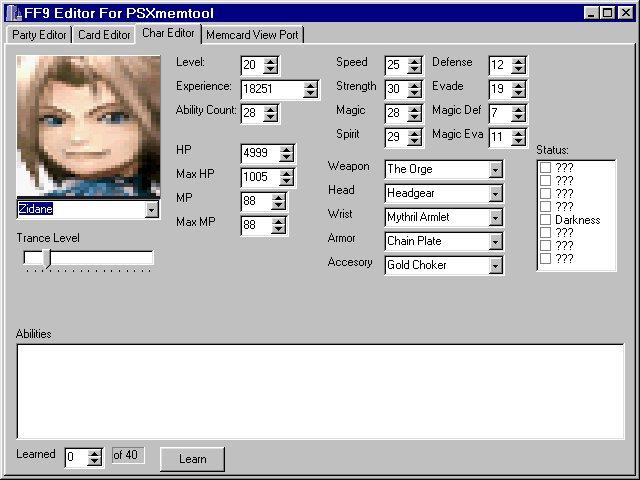The image size is (640, 480).
Task: Click the empty Abilities list box
Action: [x=320, y=391]
